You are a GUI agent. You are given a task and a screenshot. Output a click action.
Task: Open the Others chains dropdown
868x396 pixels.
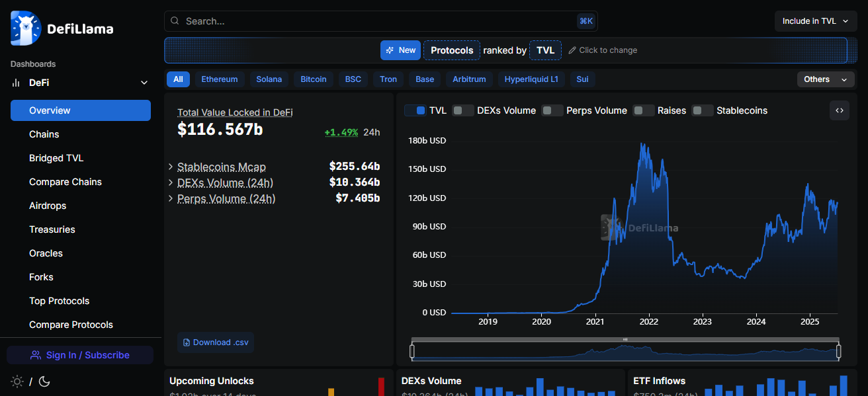tap(826, 79)
